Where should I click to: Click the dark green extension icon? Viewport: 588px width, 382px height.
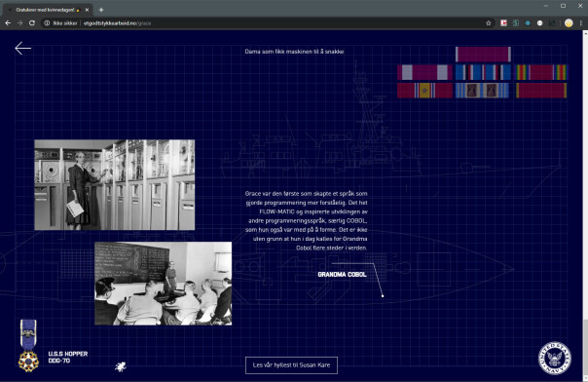click(x=552, y=23)
